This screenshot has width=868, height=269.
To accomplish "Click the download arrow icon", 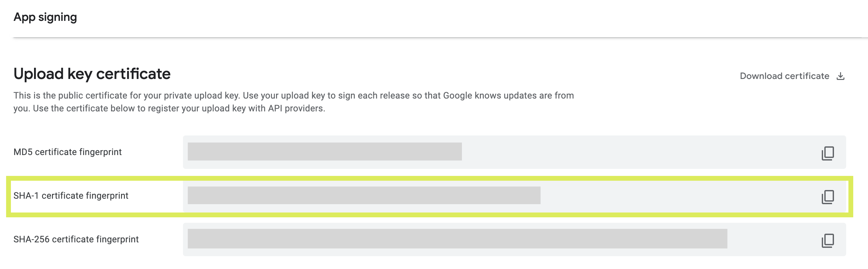I will 840,76.
